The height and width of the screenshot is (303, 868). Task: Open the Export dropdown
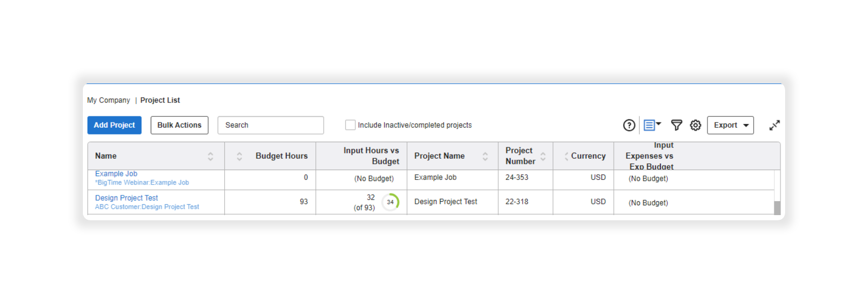[x=730, y=125]
